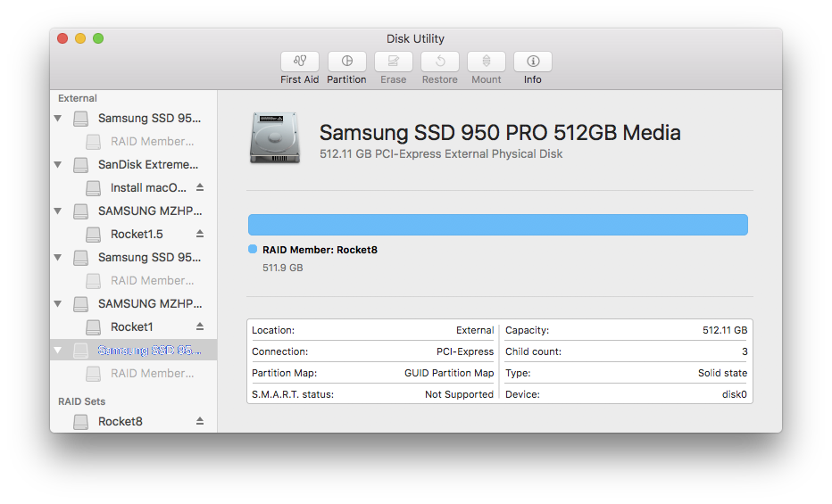
Task: Click the GUID Partition Map value
Action: [449, 373]
